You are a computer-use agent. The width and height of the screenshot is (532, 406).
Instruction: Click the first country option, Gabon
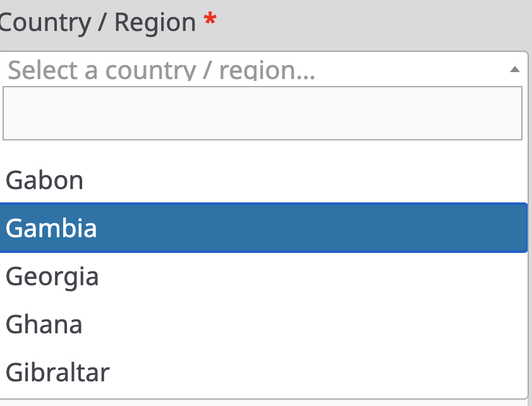pos(45,181)
